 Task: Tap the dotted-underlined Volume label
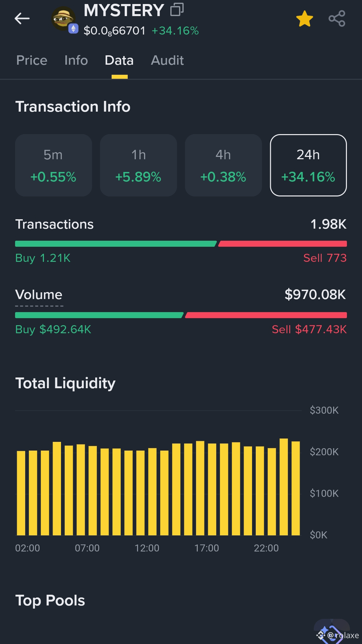tap(39, 295)
